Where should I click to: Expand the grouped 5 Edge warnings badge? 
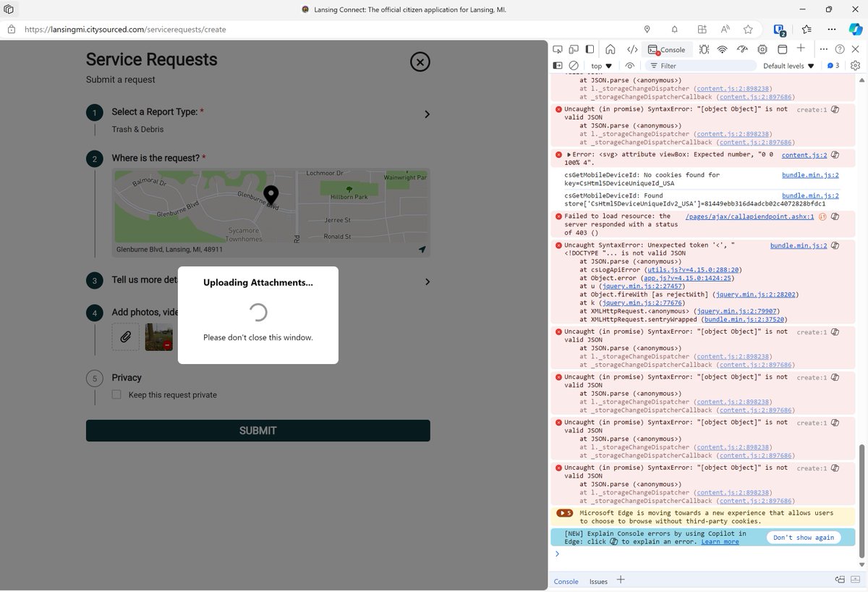pyautogui.click(x=565, y=513)
